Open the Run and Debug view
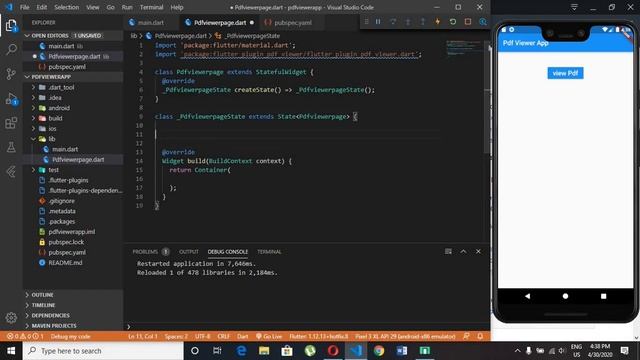 tap(11, 99)
